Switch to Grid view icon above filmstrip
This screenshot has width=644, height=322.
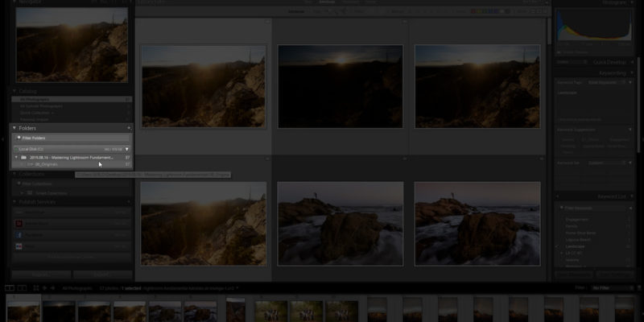coord(36,288)
